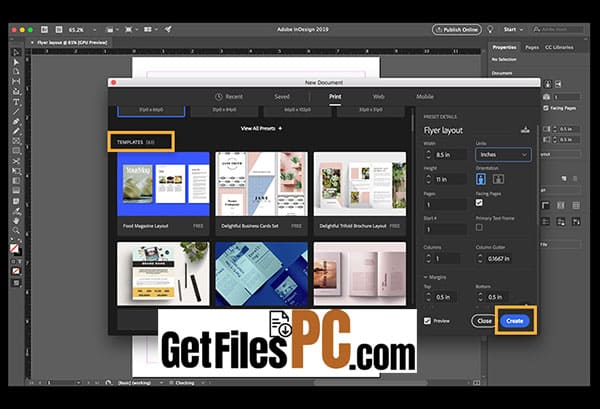Open the arrange documents dropdown

[x=151, y=29]
